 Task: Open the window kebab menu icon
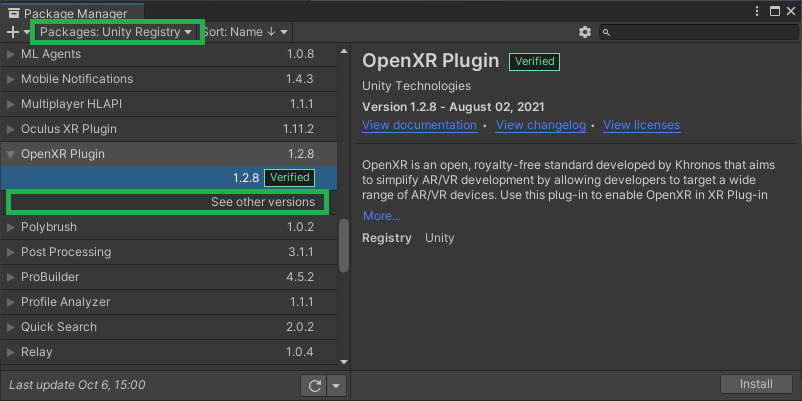tap(758, 11)
